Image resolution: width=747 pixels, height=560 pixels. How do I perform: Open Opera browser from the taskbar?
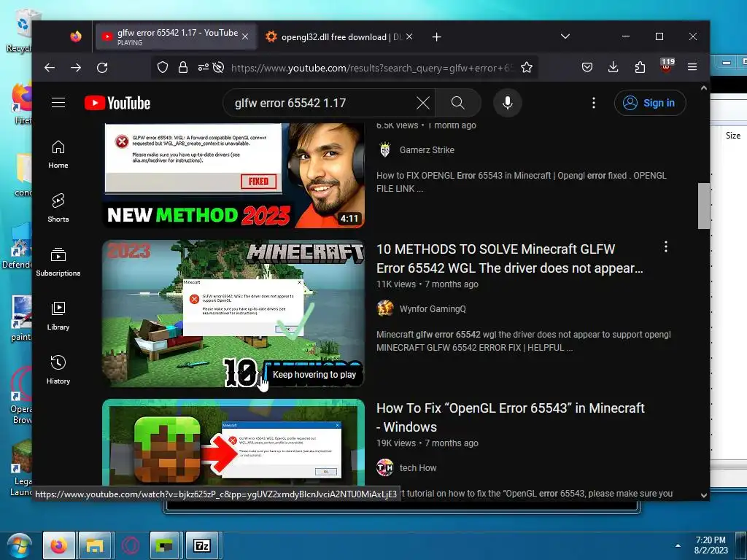pos(130,545)
